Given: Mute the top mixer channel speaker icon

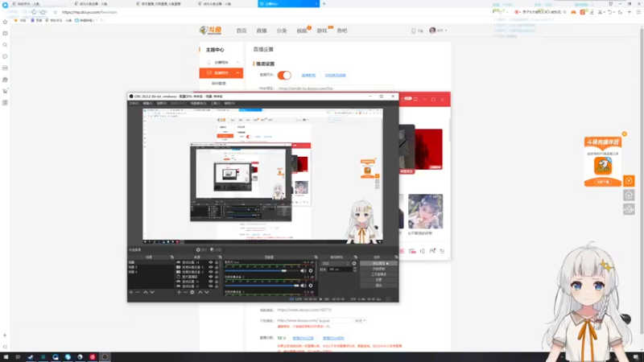Looking at the screenshot, I should point(303,271).
